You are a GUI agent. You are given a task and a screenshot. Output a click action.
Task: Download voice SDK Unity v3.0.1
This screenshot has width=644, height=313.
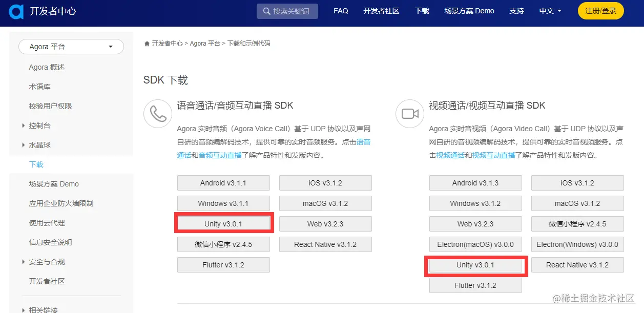coord(223,224)
